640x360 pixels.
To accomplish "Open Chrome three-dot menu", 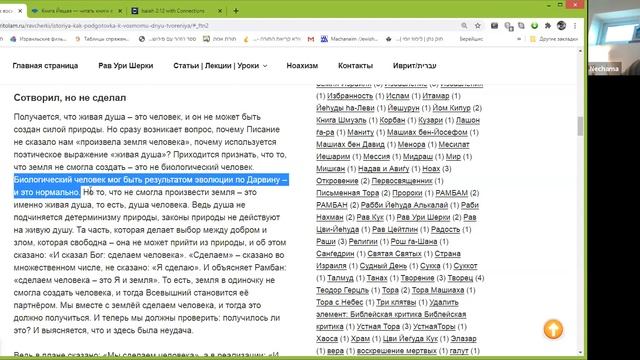I will (575, 26).
